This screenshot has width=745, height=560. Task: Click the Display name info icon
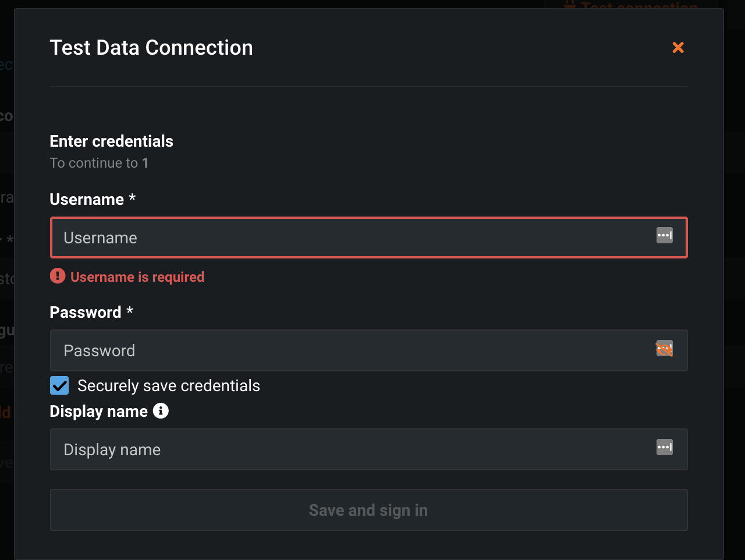click(x=161, y=411)
